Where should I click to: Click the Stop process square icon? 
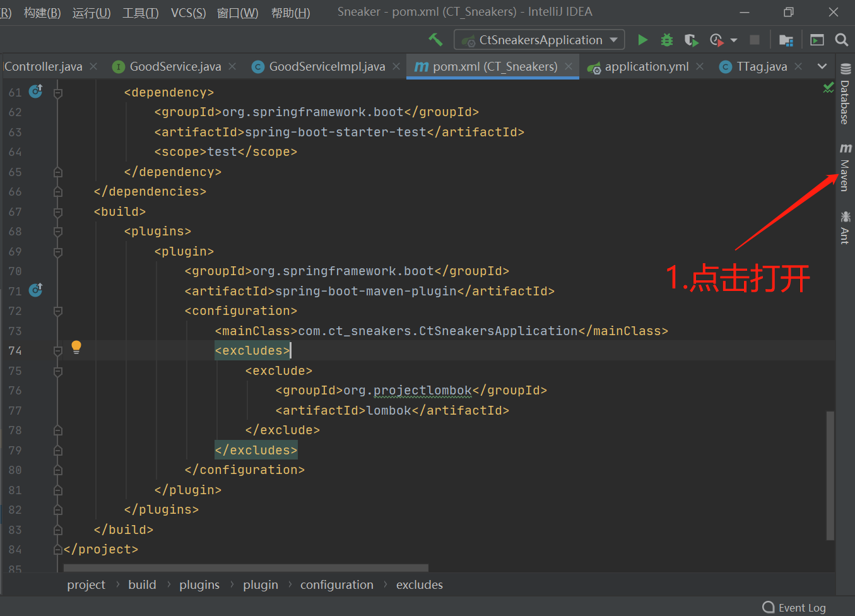point(754,40)
